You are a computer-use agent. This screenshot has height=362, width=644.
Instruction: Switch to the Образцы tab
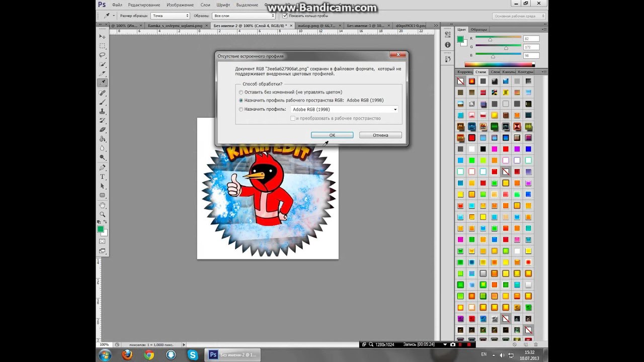tap(478, 30)
